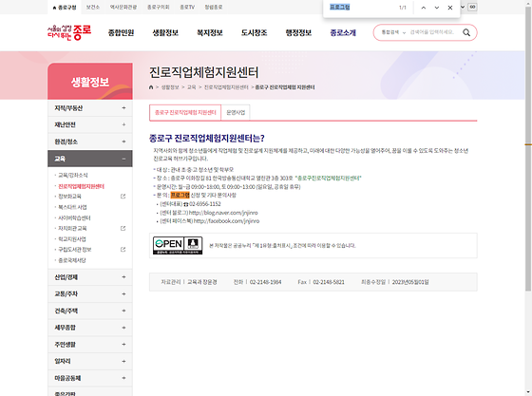Click the GO button at top right
Screen dimensions: 532x396
[x=472, y=7]
